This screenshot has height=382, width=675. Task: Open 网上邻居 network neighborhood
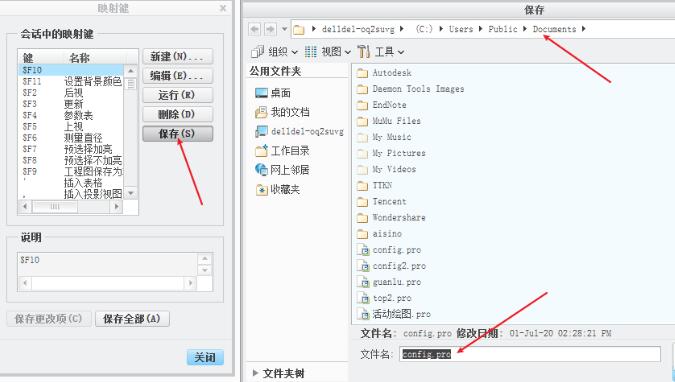[282, 170]
